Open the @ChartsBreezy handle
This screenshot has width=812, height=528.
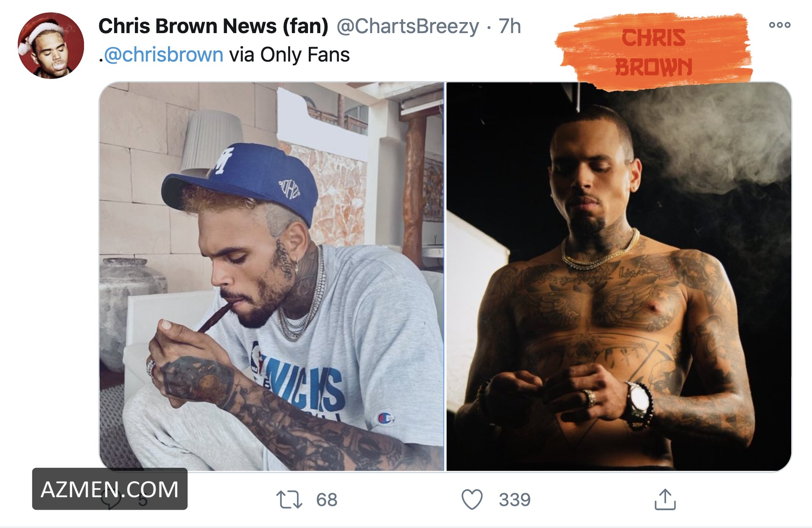click(408, 26)
